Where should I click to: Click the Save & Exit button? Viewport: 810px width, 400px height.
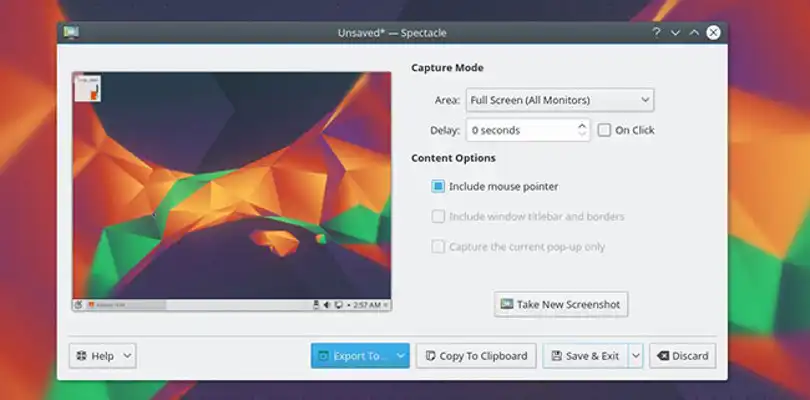pos(585,356)
